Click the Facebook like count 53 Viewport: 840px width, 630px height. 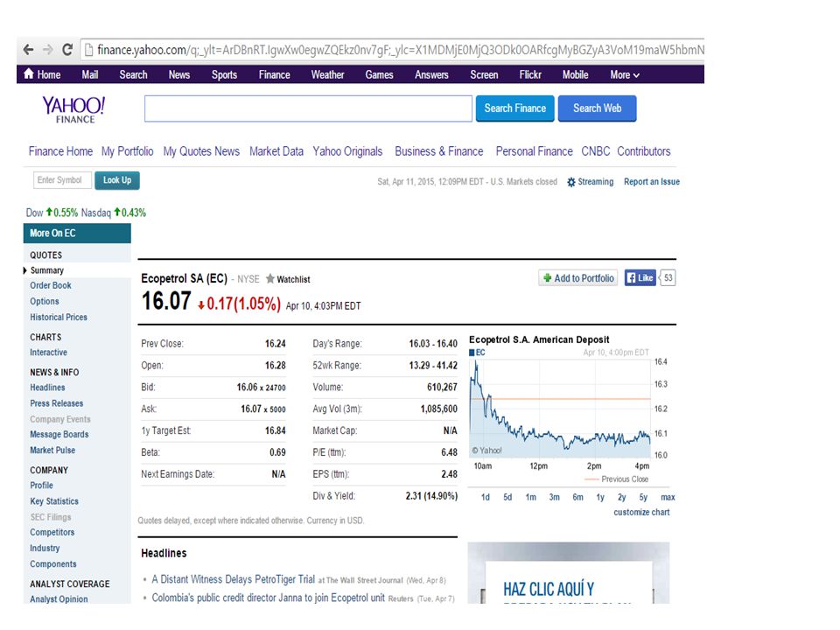pyautogui.click(x=668, y=277)
